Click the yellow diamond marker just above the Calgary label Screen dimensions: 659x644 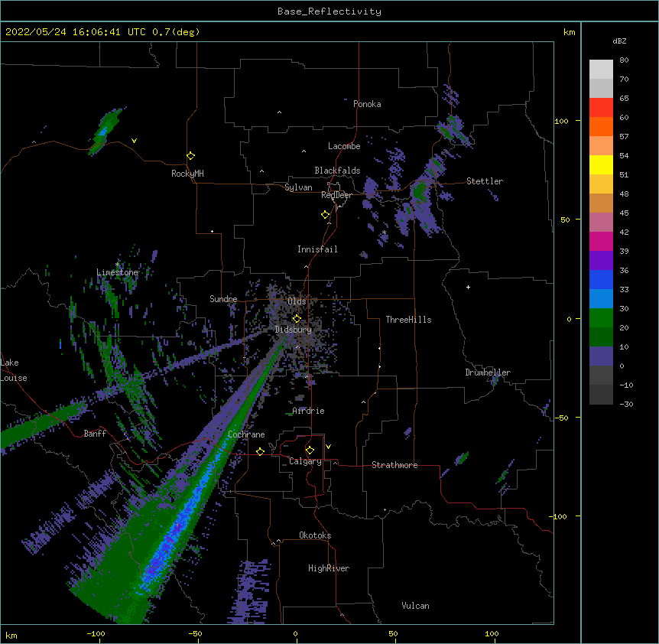[310, 450]
